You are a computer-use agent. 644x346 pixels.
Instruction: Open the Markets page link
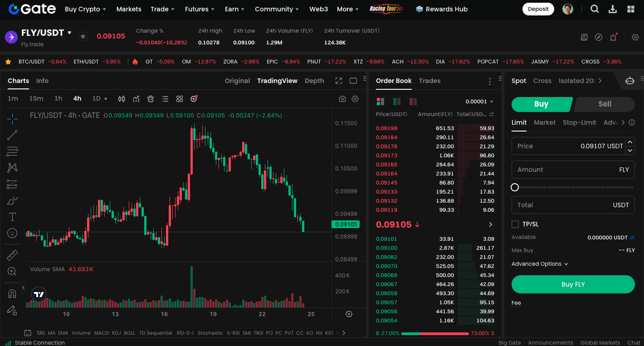point(129,9)
